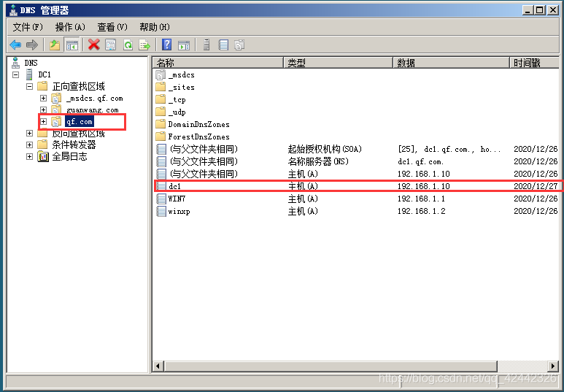Sort by the 类型 column header
Image resolution: width=564 pixels, height=392 pixels.
(x=338, y=63)
